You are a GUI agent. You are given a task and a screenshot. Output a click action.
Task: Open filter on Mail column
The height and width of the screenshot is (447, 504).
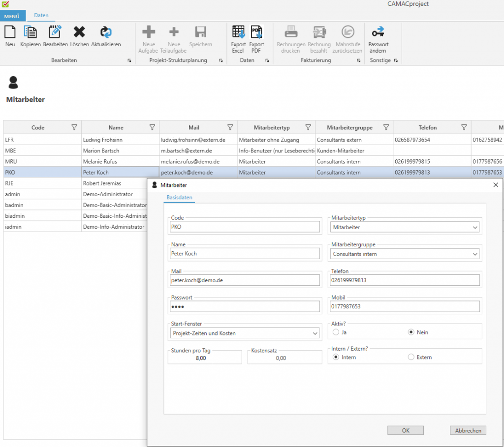tap(230, 127)
